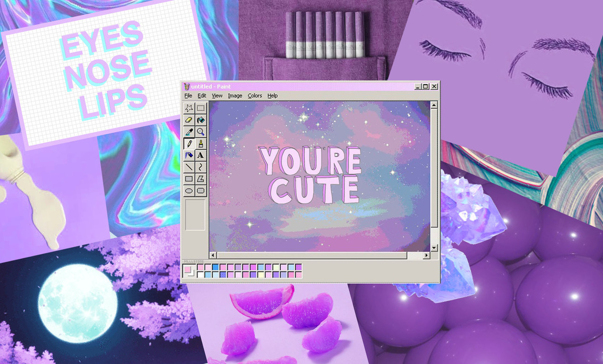Switch to the Pencil tool
The image size is (603, 364).
(x=189, y=143)
